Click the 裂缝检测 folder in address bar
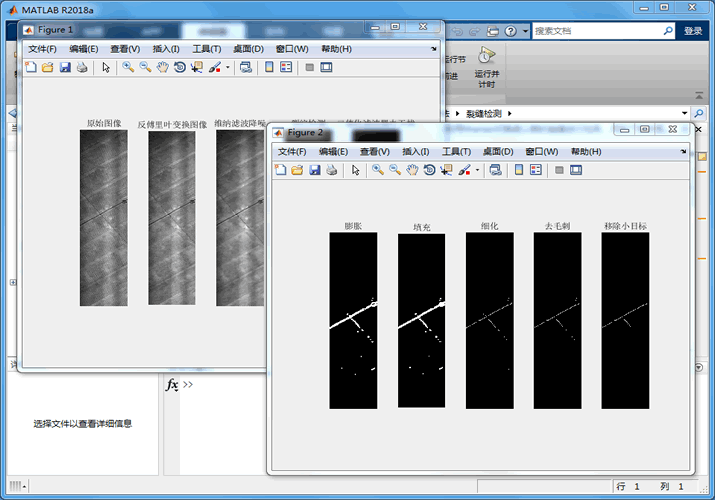The width and height of the screenshot is (715, 500). point(483,113)
